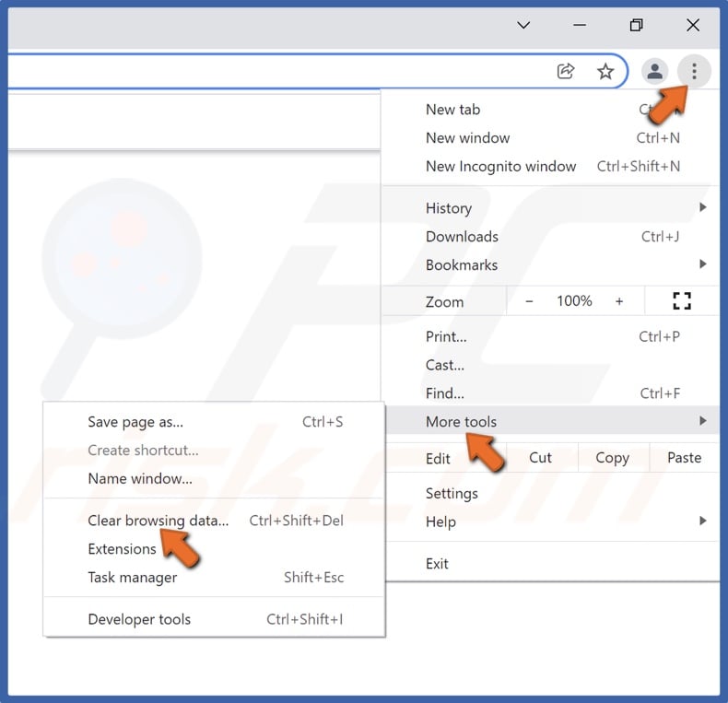Select New tab from the menu
Viewport: 728px width, 703px height.
[550, 110]
